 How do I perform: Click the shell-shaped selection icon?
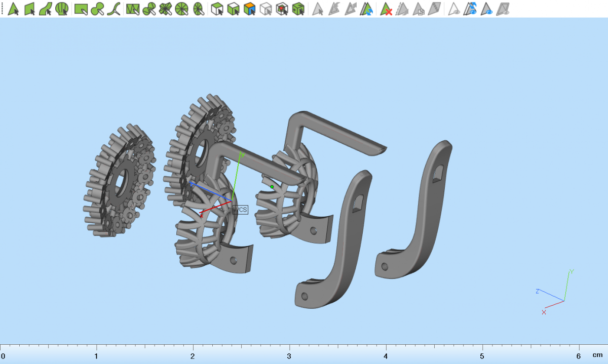(62, 9)
